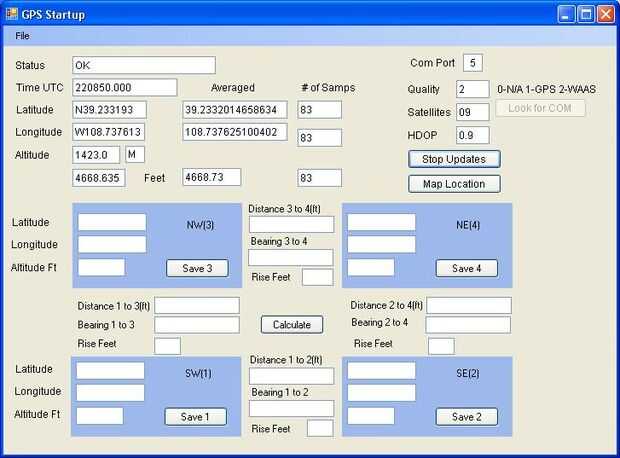Image resolution: width=620 pixels, height=458 pixels.
Task: Click the SW(1) altitude input
Action: point(100,416)
